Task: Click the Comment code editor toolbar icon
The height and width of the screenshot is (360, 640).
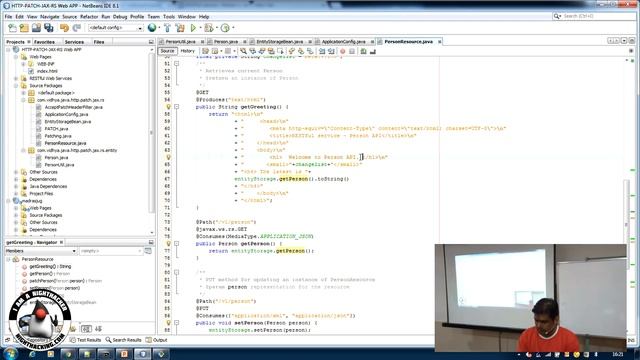Action: [x=363, y=51]
